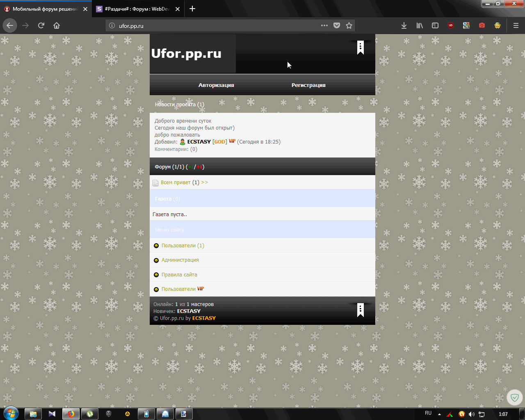Click the bookmark ribbon icon in site header

[360, 48]
